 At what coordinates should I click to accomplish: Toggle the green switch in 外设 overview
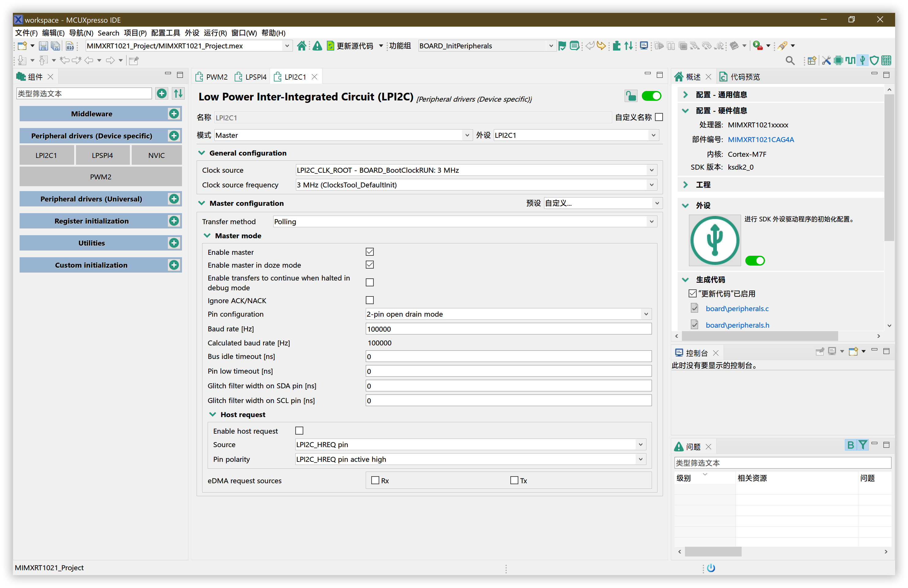coord(755,260)
